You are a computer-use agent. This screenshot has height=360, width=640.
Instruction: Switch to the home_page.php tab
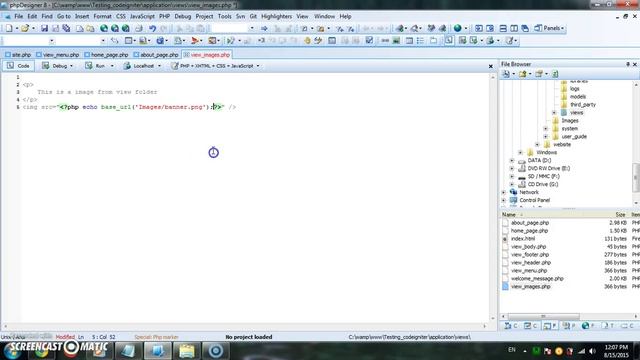tap(106, 55)
